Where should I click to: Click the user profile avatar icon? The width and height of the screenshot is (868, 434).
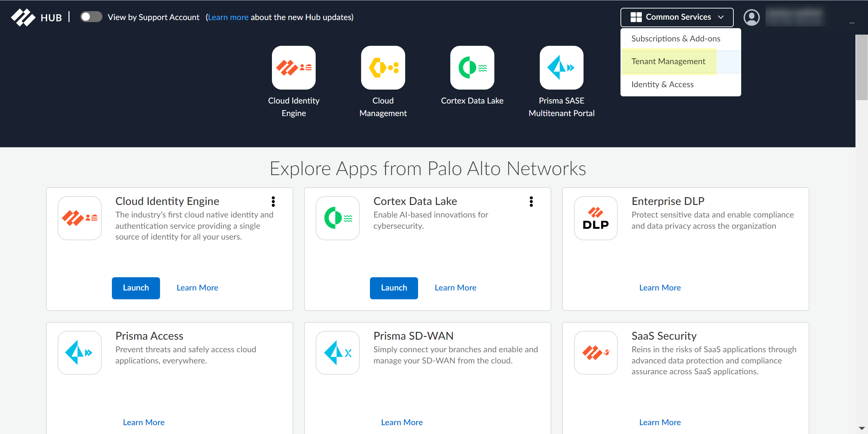click(751, 17)
